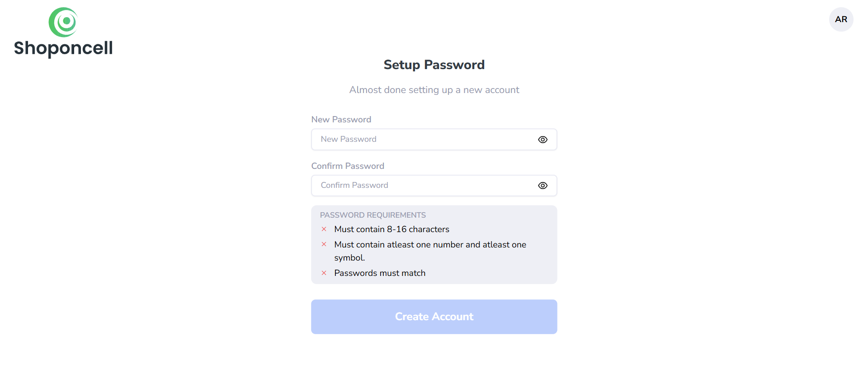
Task: Click 'Almost done setting up' subtitle text
Action: 434,90
